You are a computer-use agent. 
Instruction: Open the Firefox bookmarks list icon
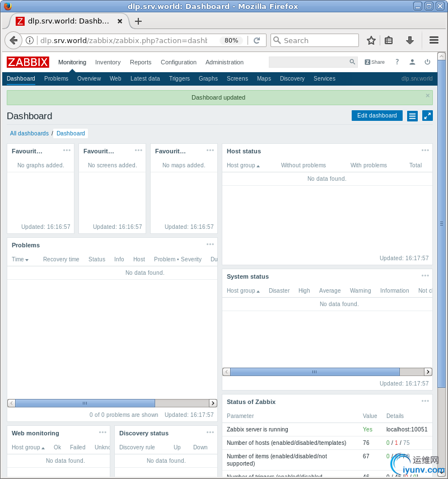pyautogui.click(x=389, y=40)
